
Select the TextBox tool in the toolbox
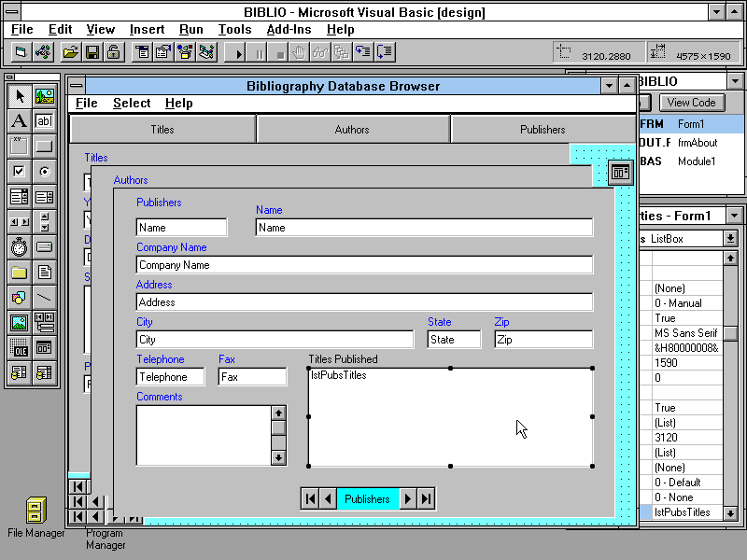click(x=44, y=121)
